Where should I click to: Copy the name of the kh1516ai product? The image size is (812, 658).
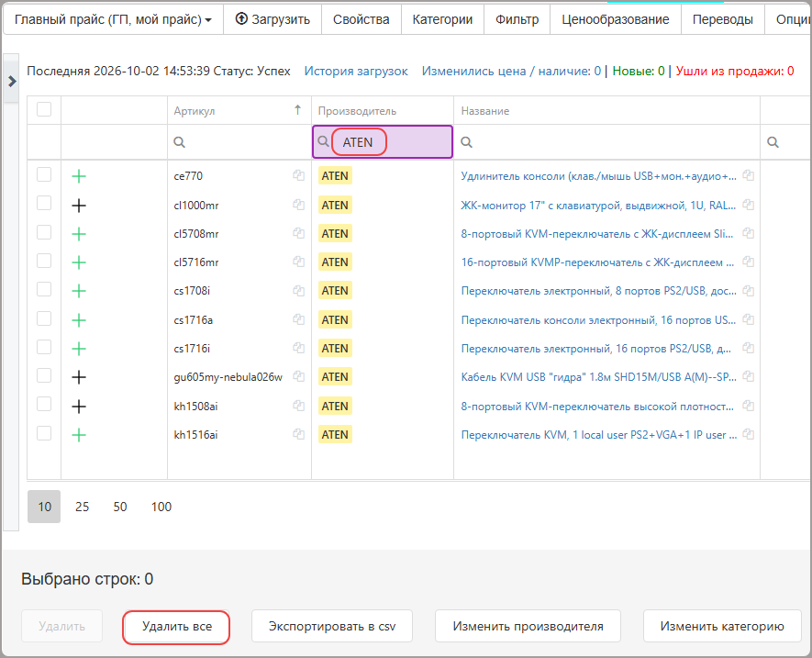click(x=748, y=434)
